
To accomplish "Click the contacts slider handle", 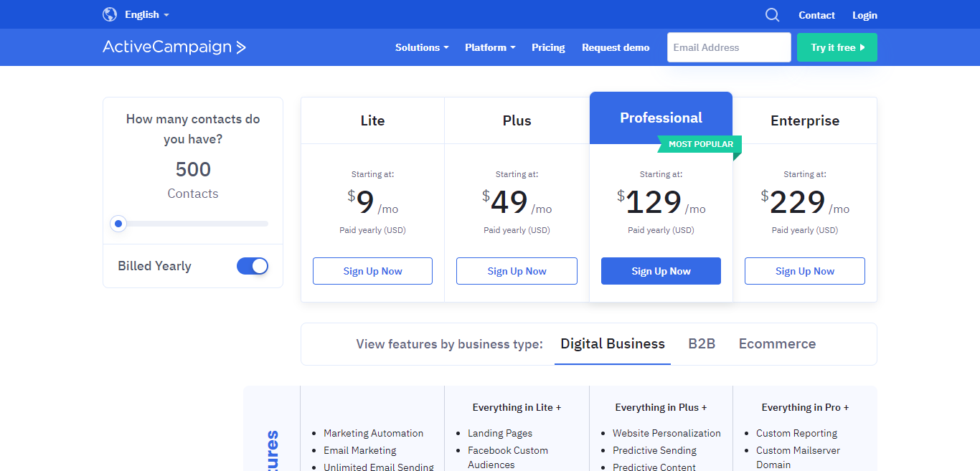I will coord(119,224).
